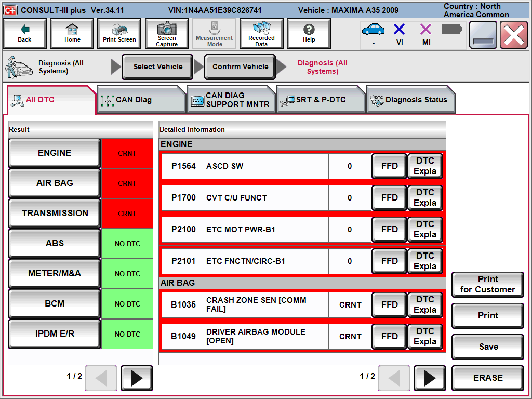Screen dimensions: 532x399
Task: Click the Print button
Action: [x=488, y=315]
